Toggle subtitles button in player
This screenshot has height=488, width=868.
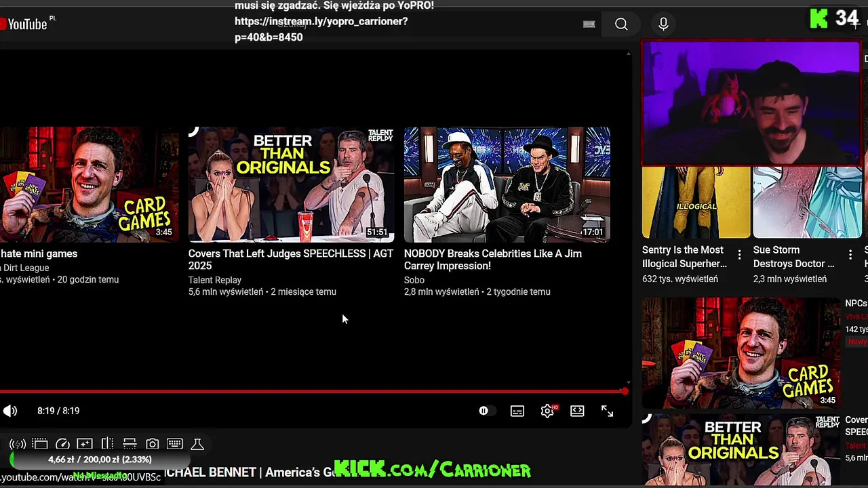pyautogui.click(x=517, y=411)
